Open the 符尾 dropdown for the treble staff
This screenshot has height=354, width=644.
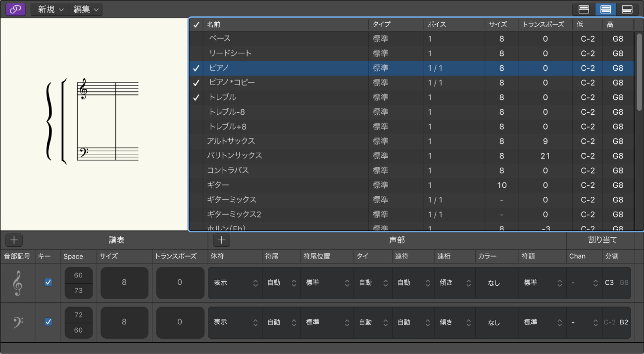[281, 283]
